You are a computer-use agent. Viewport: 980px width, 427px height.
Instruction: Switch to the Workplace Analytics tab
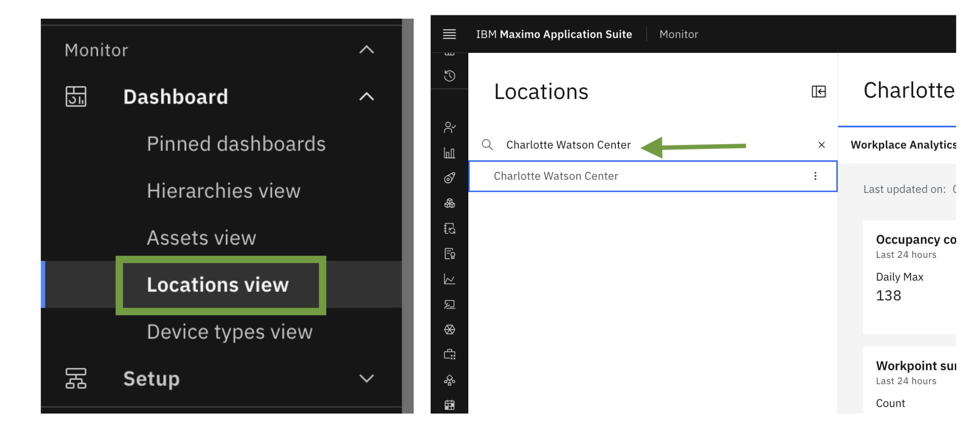(903, 145)
